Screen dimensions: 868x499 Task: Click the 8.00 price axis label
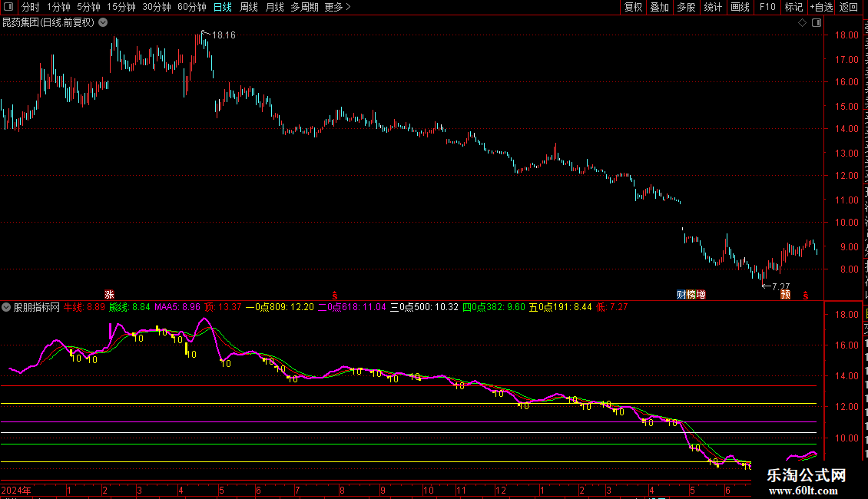850,269
